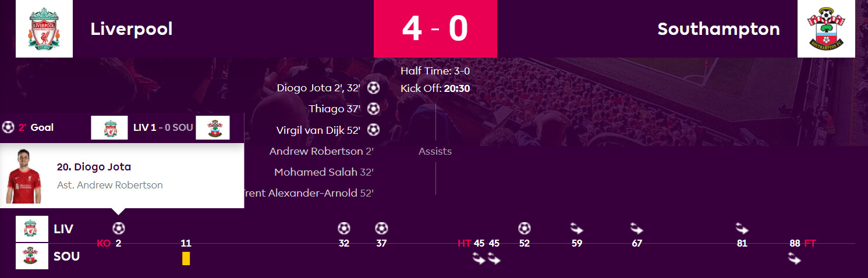Click Mohamed Salah 32' assist entry

coord(324,172)
